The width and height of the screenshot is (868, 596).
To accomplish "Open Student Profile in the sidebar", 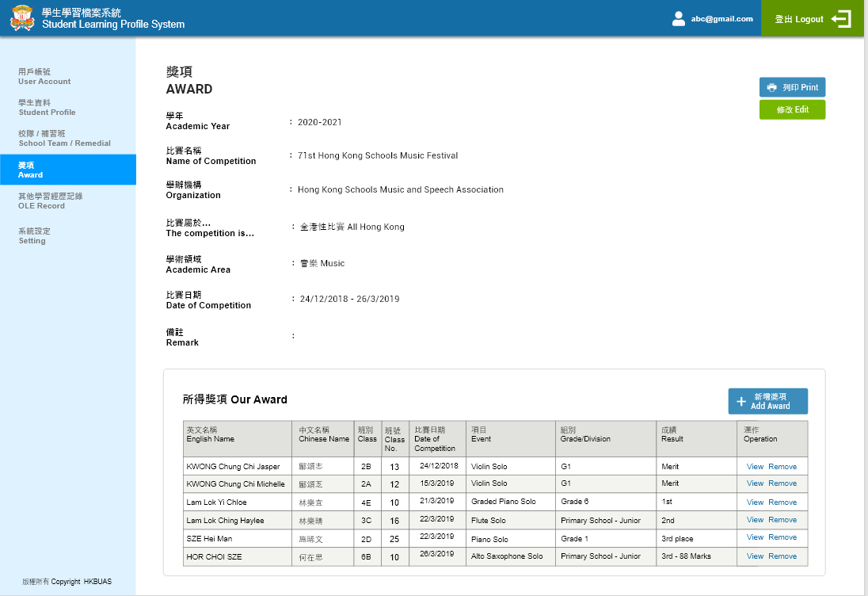I will tap(47, 107).
